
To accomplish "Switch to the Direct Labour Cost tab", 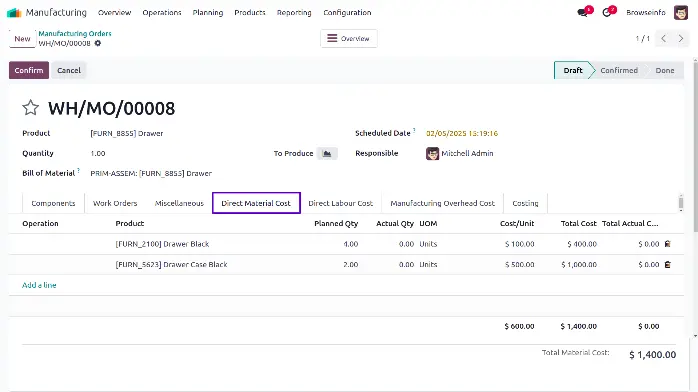I will (341, 203).
